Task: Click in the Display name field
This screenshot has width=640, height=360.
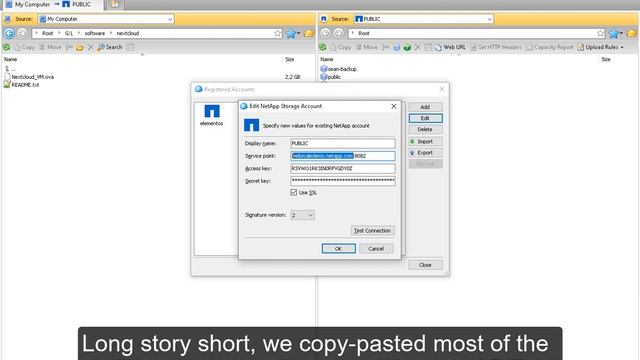Action: [x=342, y=143]
